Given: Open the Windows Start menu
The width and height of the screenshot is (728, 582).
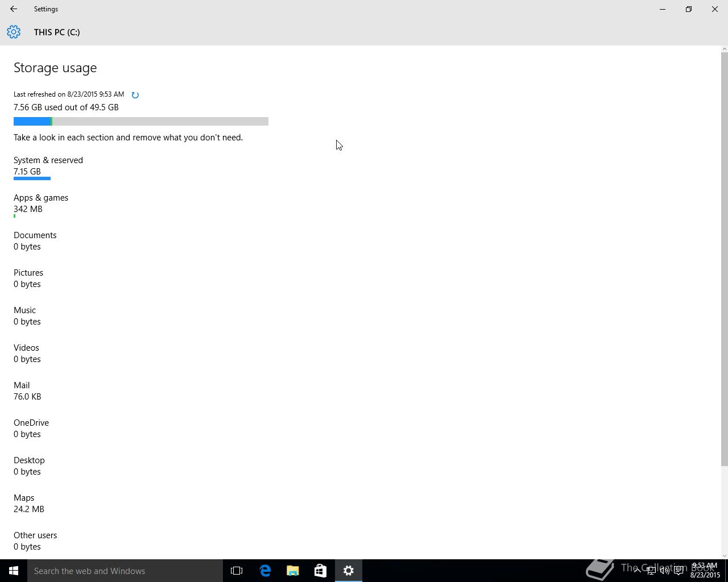Looking at the screenshot, I should coord(14,571).
